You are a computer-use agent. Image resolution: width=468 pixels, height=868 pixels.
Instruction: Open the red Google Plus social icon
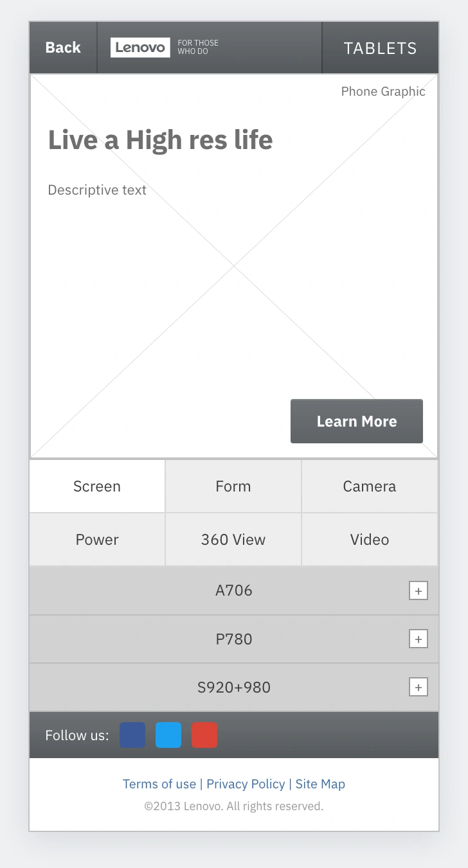tap(204, 735)
